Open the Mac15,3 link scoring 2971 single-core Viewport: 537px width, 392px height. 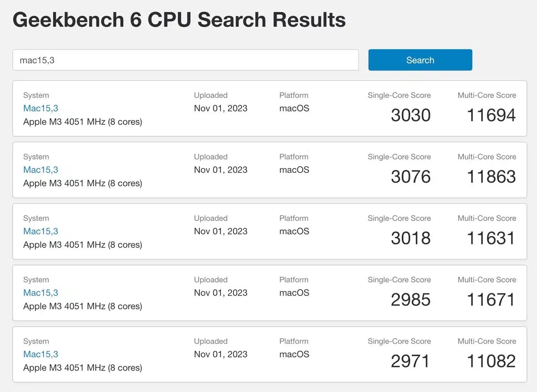point(41,354)
